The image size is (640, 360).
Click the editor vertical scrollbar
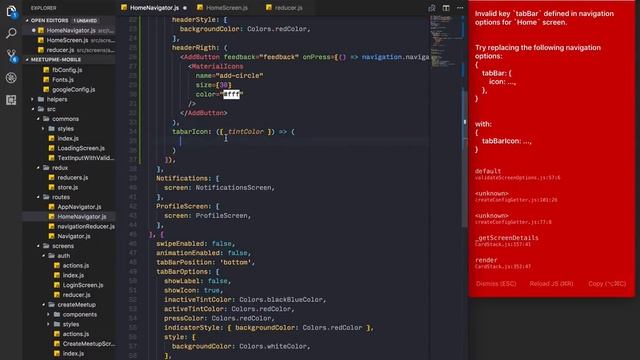click(x=464, y=159)
